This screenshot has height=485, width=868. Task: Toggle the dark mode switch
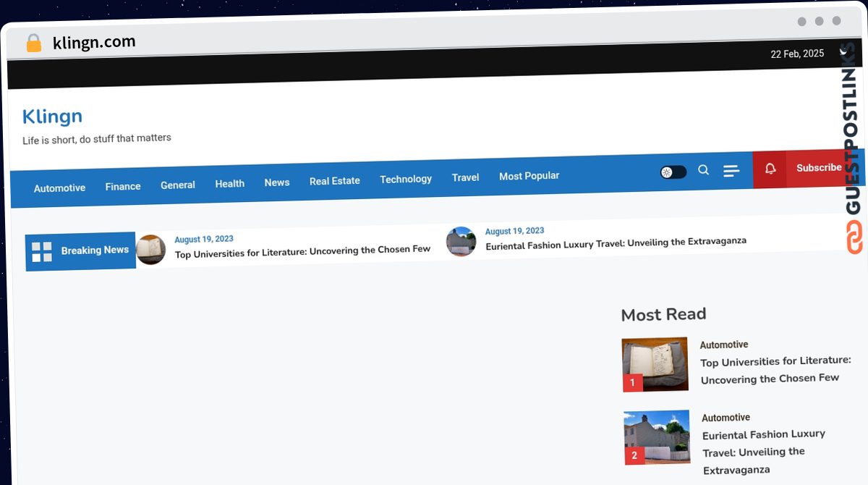673,172
